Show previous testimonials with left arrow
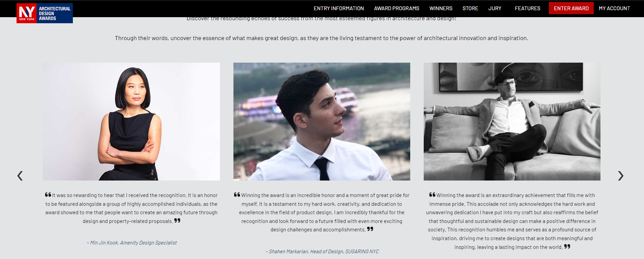This screenshot has width=644, height=259. (20, 175)
